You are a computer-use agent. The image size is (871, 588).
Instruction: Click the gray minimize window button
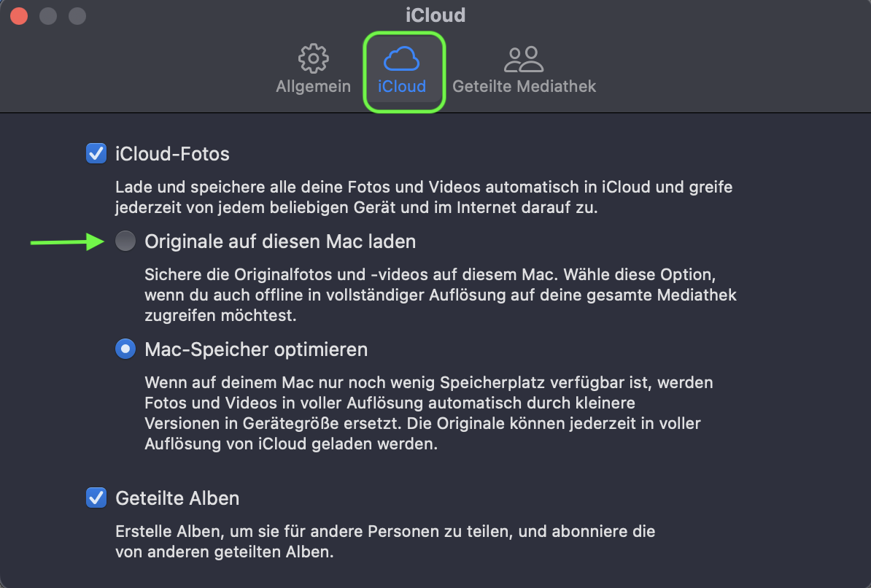(48, 15)
